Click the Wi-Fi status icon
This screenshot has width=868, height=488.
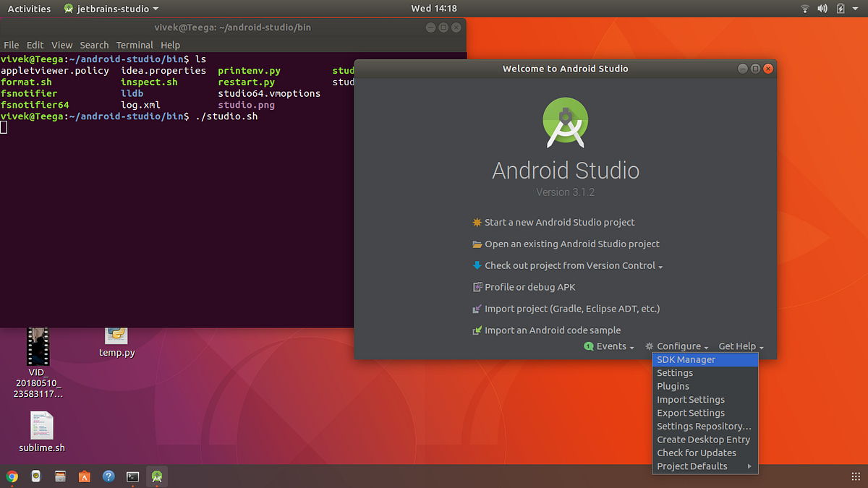pyautogui.click(x=805, y=9)
